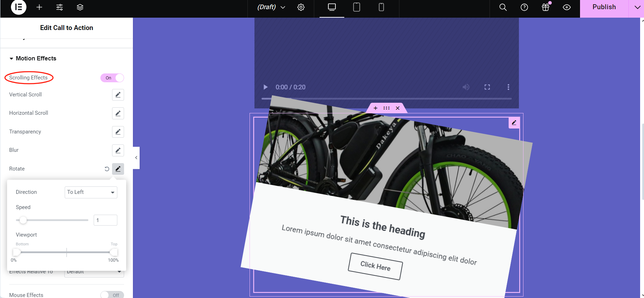Click the Rotate label
The height and width of the screenshot is (298, 644).
coord(17,169)
